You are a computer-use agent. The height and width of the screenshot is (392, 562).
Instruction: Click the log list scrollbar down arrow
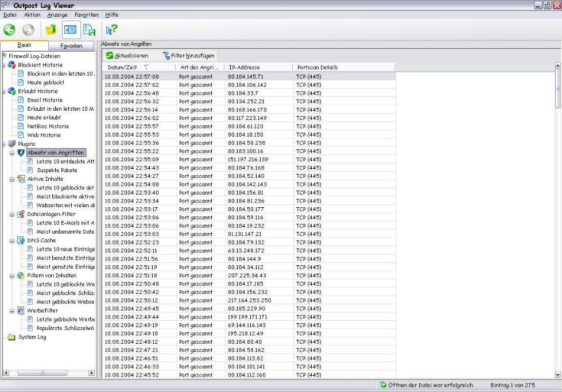pos(558,375)
